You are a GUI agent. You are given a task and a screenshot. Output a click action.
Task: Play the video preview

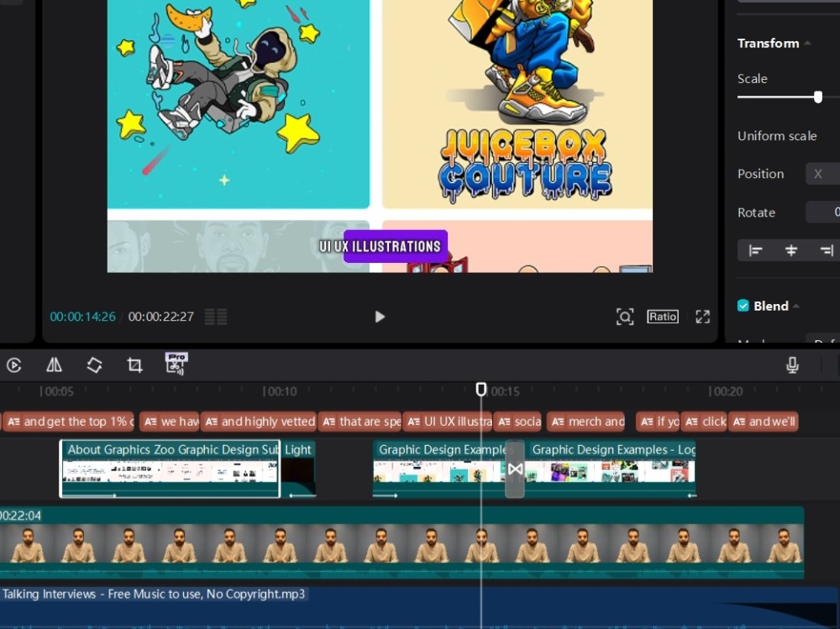[x=380, y=317]
